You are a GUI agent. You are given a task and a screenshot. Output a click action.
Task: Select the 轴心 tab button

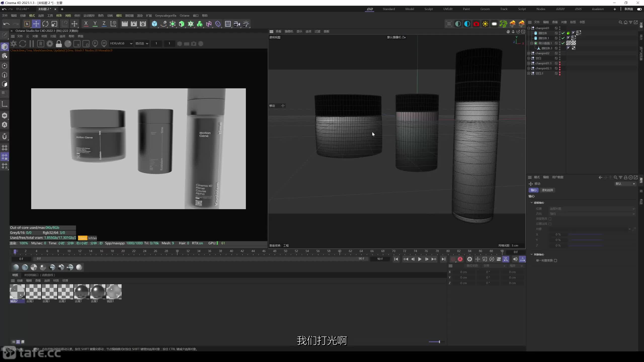[534, 190]
